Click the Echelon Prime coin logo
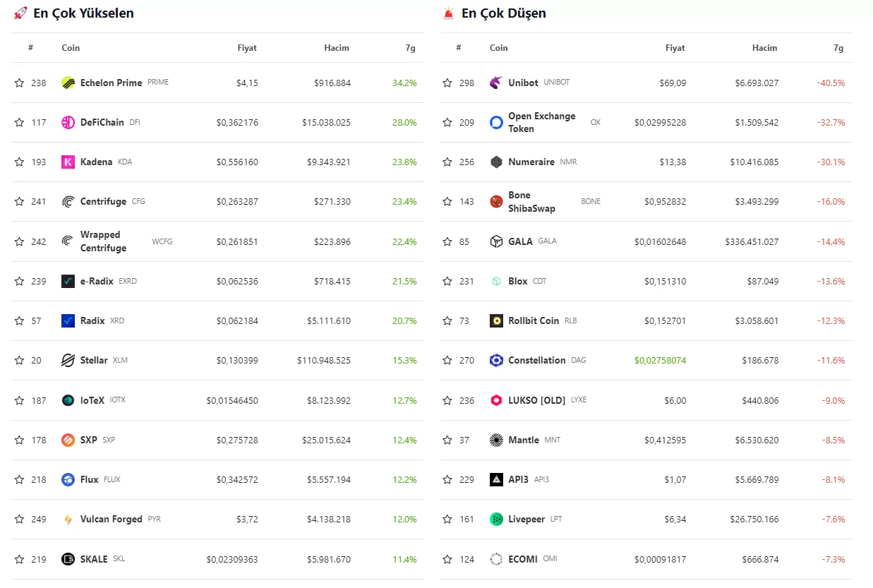Viewport: 873px width, 588px height. tap(68, 83)
